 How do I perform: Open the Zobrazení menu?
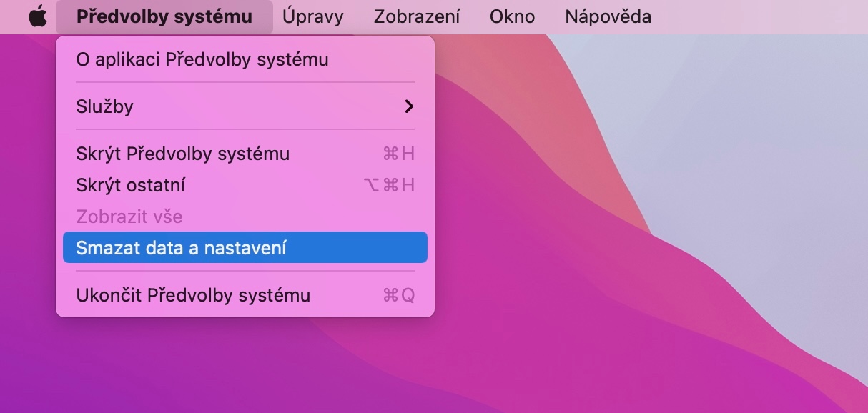click(417, 16)
